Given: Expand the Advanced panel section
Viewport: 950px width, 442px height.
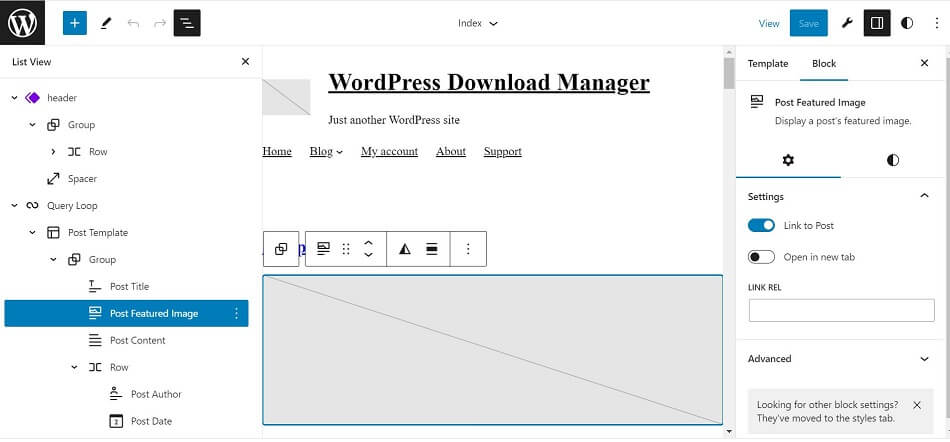Looking at the screenshot, I should click(925, 358).
